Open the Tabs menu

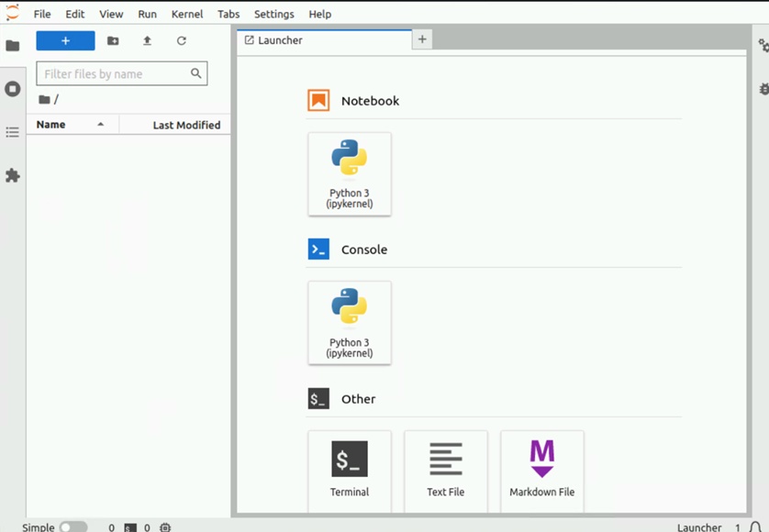(228, 15)
